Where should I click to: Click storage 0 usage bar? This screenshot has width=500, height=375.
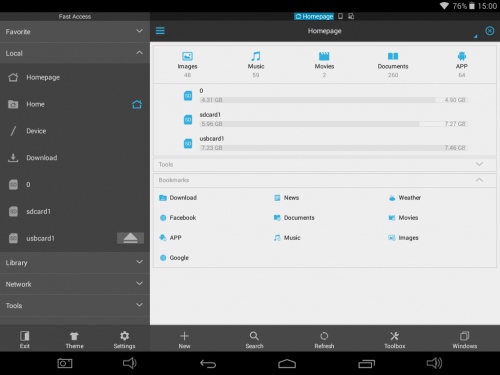(x=333, y=100)
